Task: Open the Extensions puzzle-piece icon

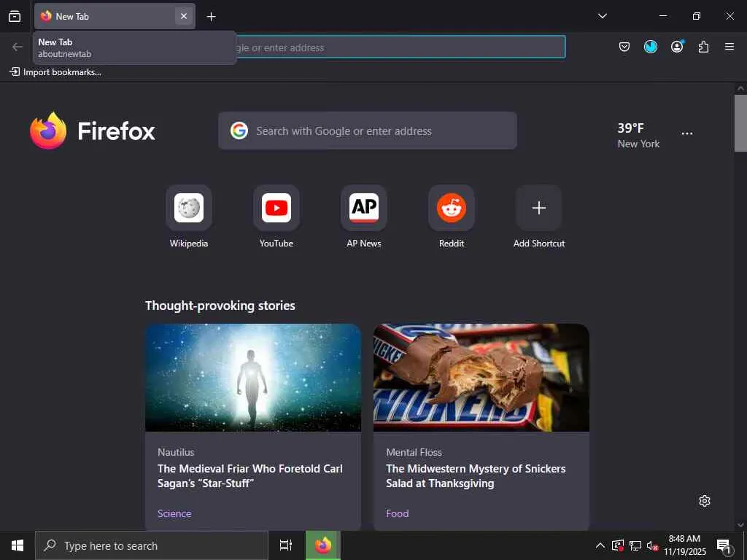Action: tap(703, 47)
